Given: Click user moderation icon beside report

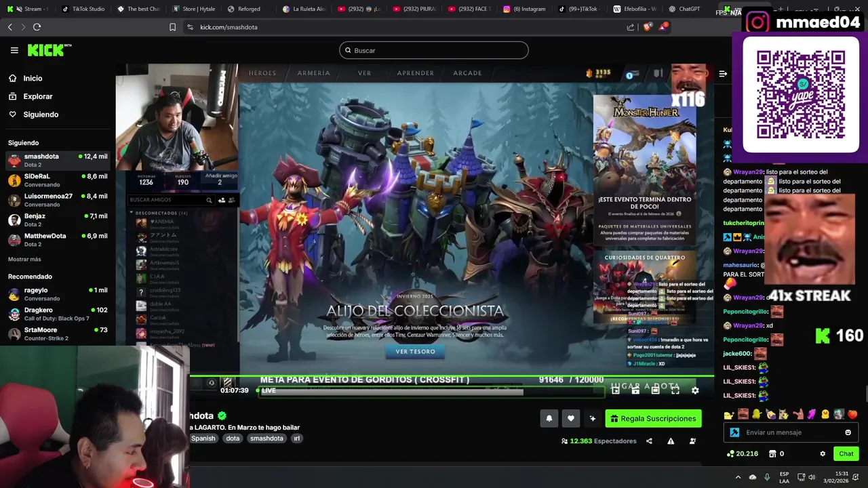Looking at the screenshot, I should tap(692, 441).
